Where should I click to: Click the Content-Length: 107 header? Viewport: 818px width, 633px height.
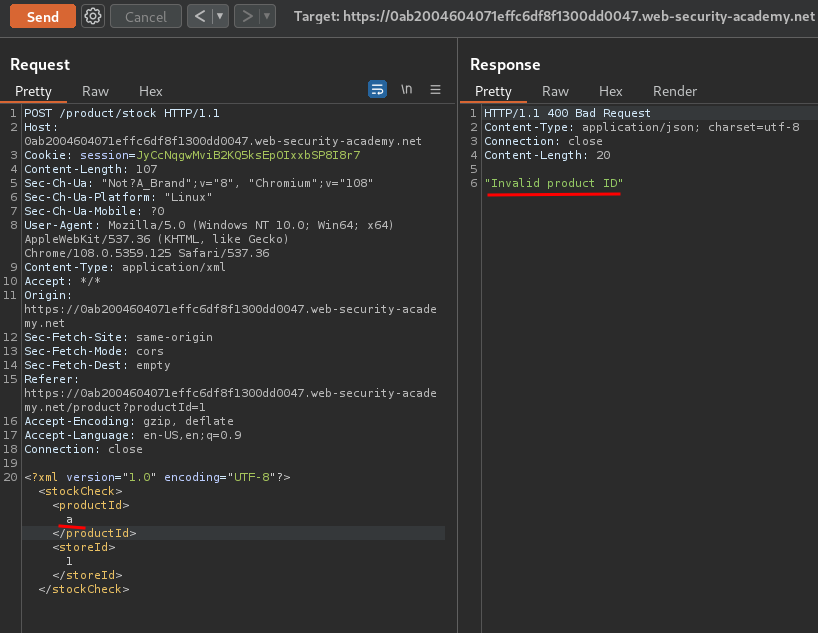pyautogui.click(x=90, y=169)
